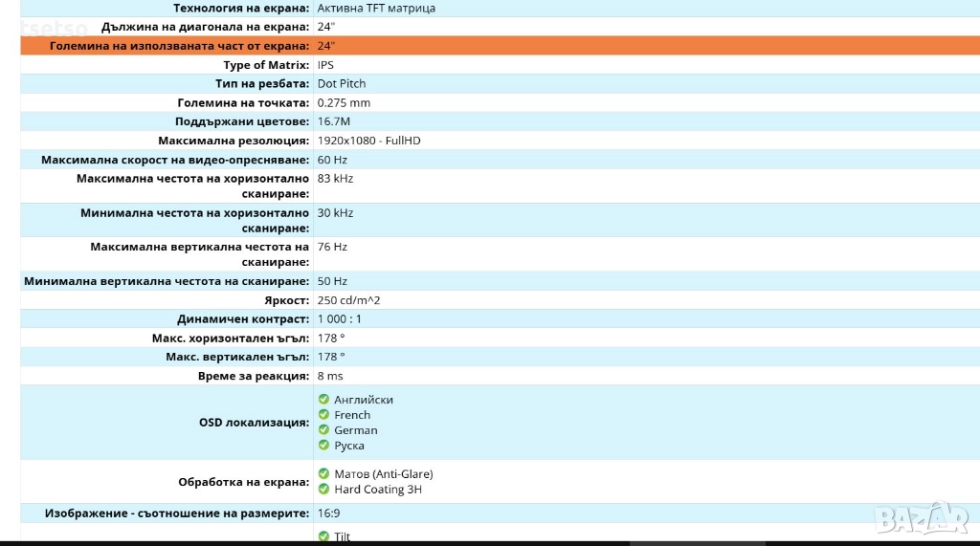Image resolution: width=980 pixels, height=546 pixels.
Task: Click the green check icon next to French
Action: coord(323,415)
